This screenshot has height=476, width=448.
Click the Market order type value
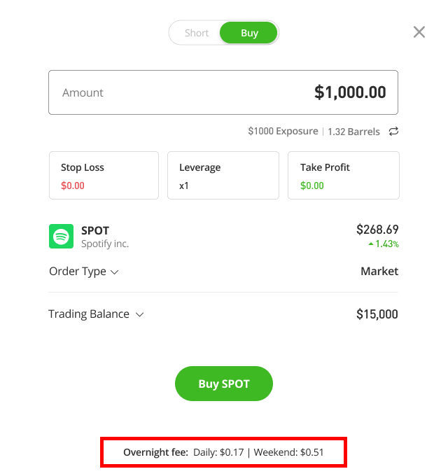pyautogui.click(x=379, y=272)
